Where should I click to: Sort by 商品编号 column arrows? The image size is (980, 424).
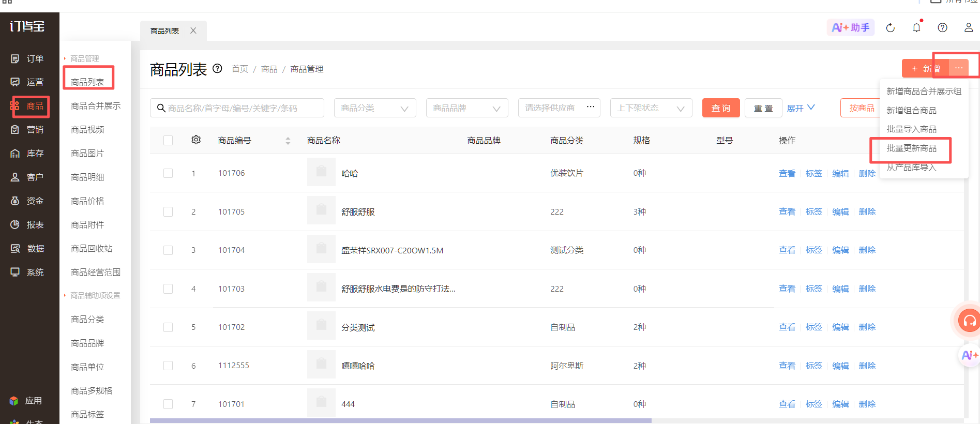tap(288, 141)
